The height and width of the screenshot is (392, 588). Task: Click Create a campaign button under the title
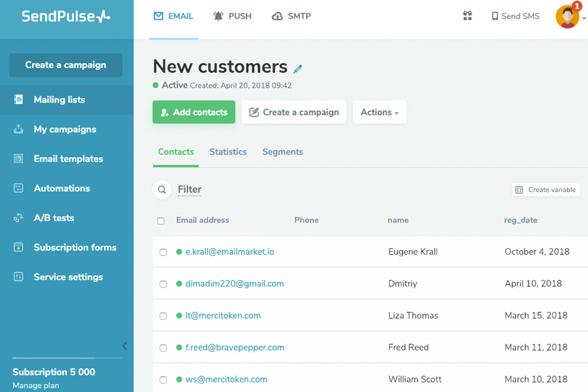tap(294, 112)
